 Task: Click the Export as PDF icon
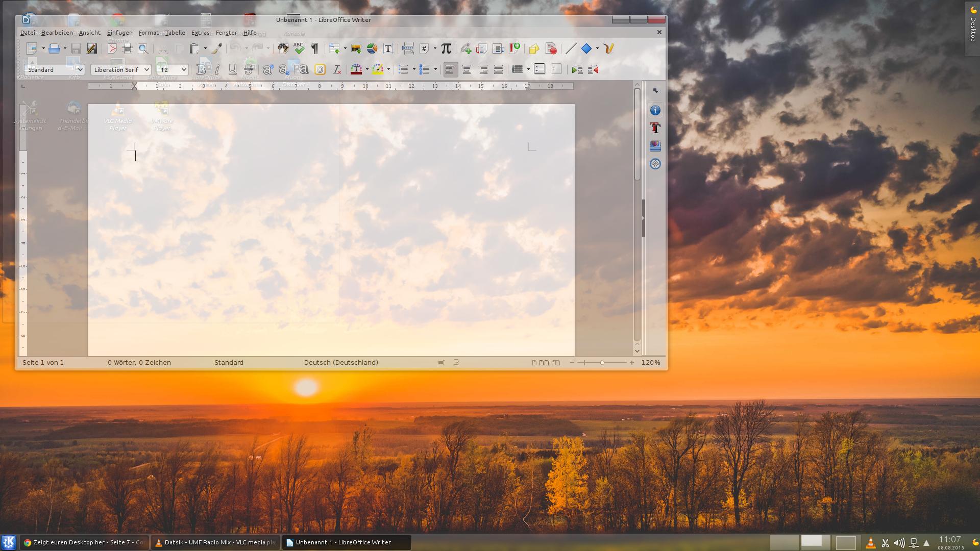pos(112,49)
